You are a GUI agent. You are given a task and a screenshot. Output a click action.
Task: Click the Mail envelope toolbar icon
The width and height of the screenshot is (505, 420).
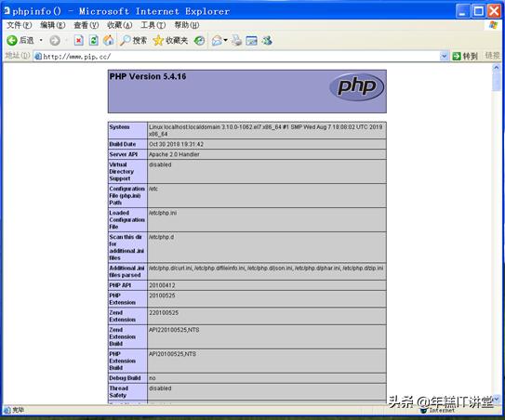(x=217, y=40)
